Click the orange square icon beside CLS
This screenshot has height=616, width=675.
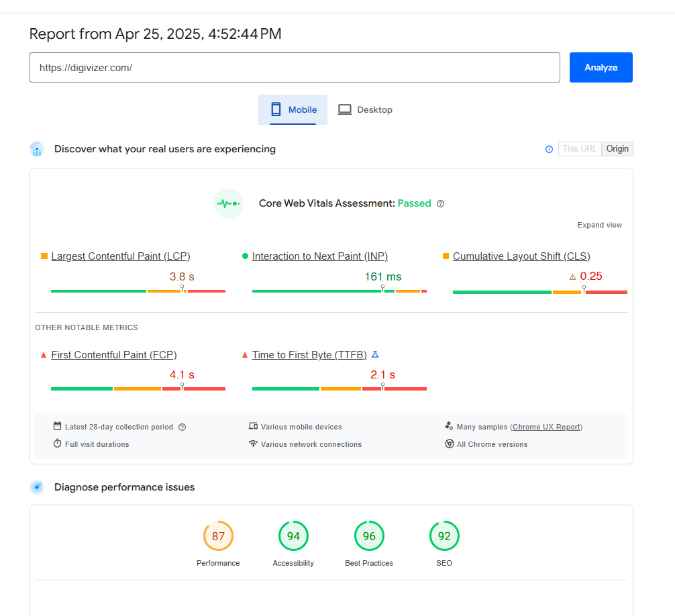pos(446,256)
